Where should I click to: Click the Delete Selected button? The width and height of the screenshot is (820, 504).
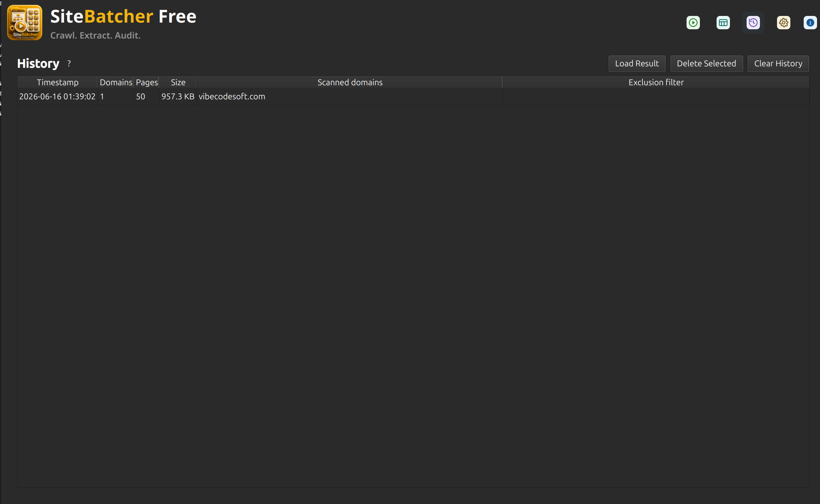click(707, 63)
